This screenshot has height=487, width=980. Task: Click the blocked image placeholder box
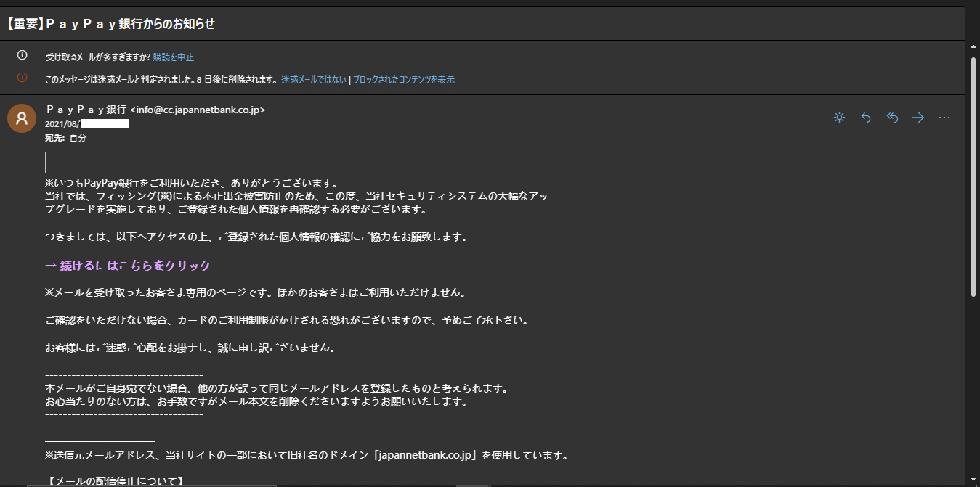tap(89, 163)
